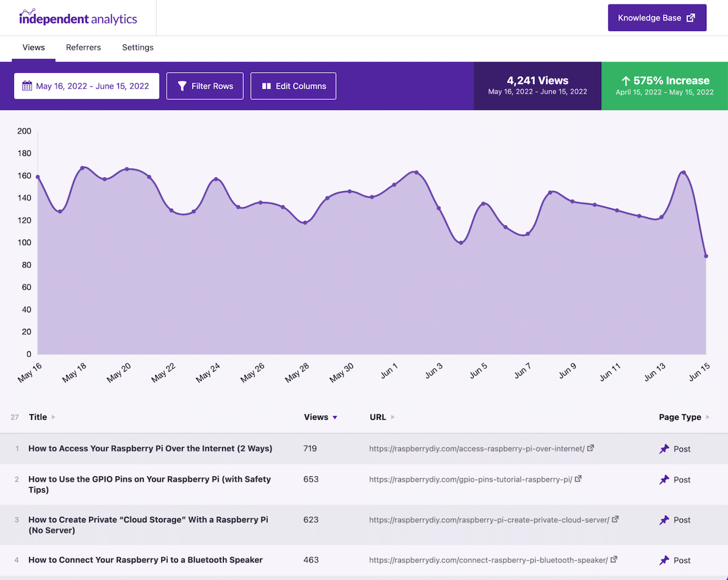Click the external link icon next to the gpio-pins URL
Viewport: 728px width, 580px height.
click(579, 479)
